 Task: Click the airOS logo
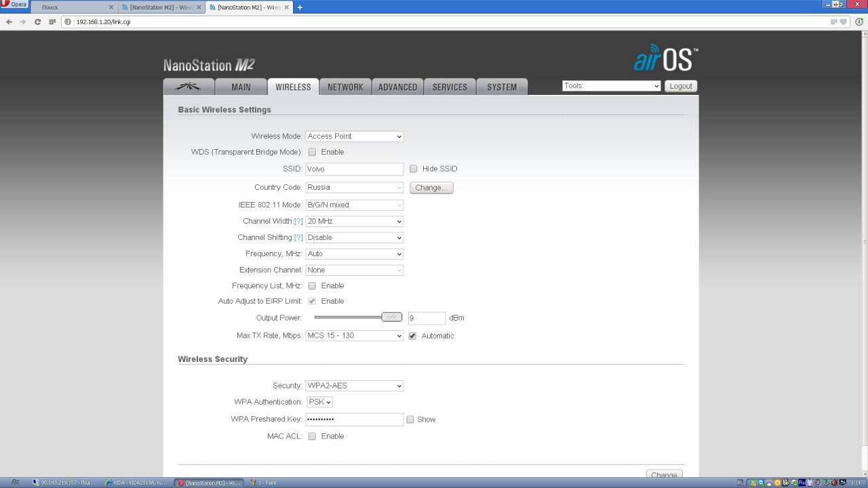tap(665, 58)
